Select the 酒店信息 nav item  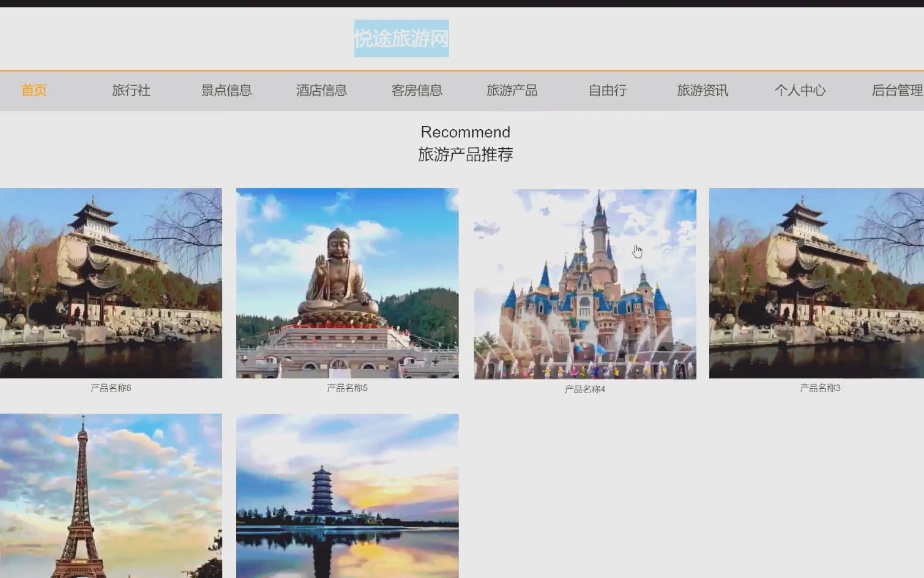[321, 91]
